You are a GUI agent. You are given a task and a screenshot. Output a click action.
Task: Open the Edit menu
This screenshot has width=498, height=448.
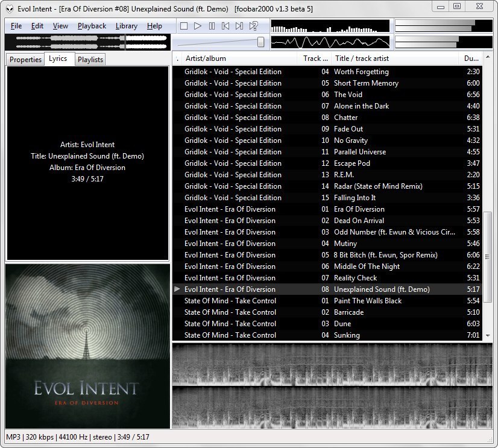37,26
